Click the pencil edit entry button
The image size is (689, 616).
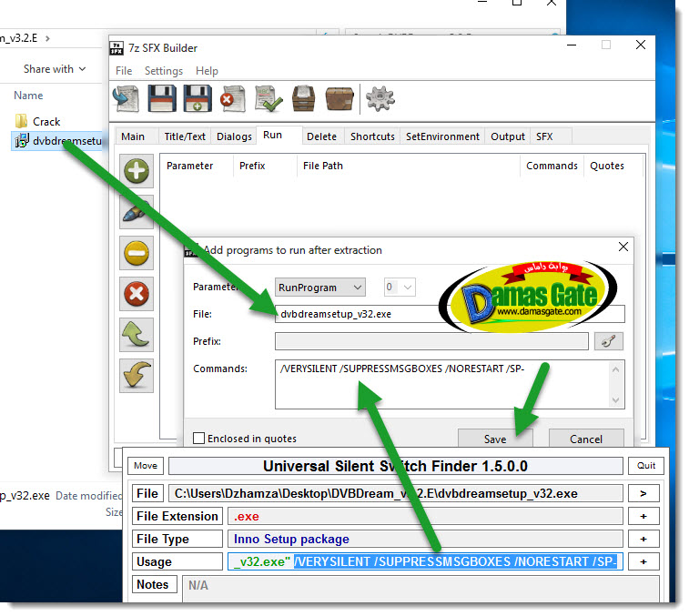click(x=137, y=212)
